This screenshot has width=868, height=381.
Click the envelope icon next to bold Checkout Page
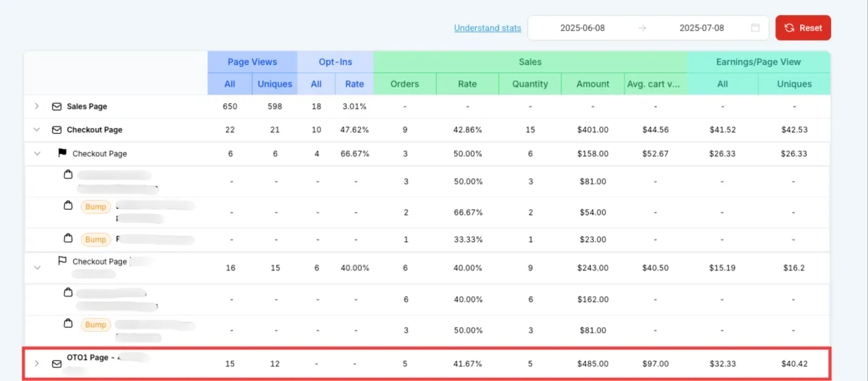[56, 130]
